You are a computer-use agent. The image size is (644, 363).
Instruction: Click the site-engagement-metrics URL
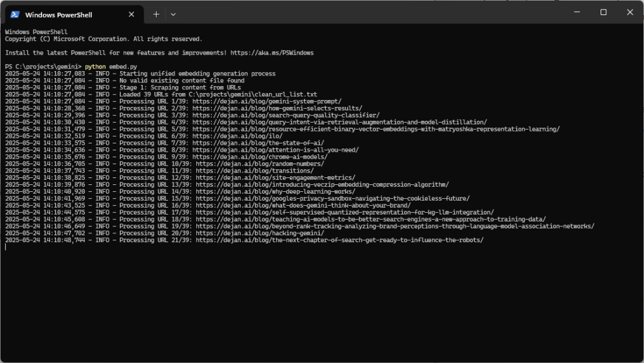tap(275, 178)
